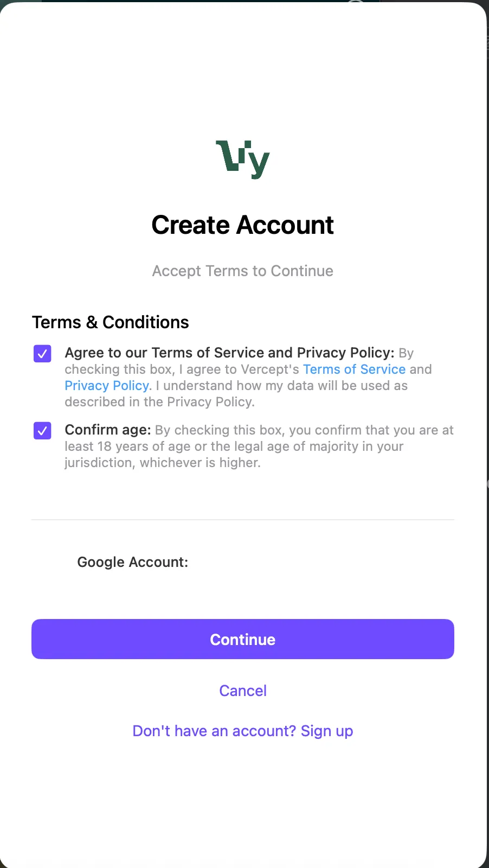Click the green Vy logo
489x868 pixels.
(242, 159)
